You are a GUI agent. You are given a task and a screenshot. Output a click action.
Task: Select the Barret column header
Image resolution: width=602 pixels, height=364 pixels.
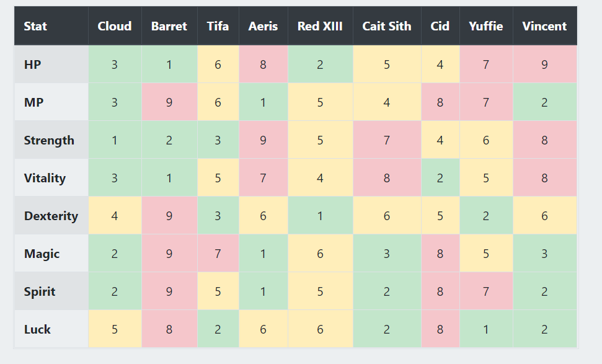coord(169,26)
